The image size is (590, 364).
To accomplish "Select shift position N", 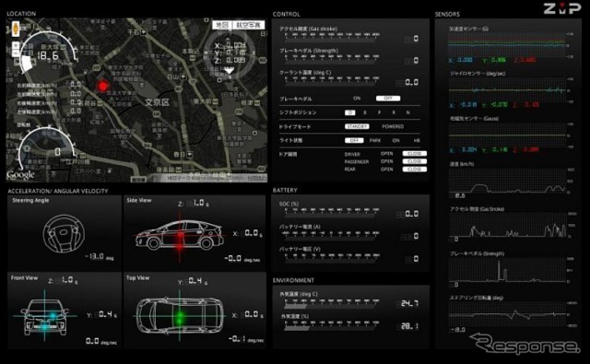I will point(407,112).
